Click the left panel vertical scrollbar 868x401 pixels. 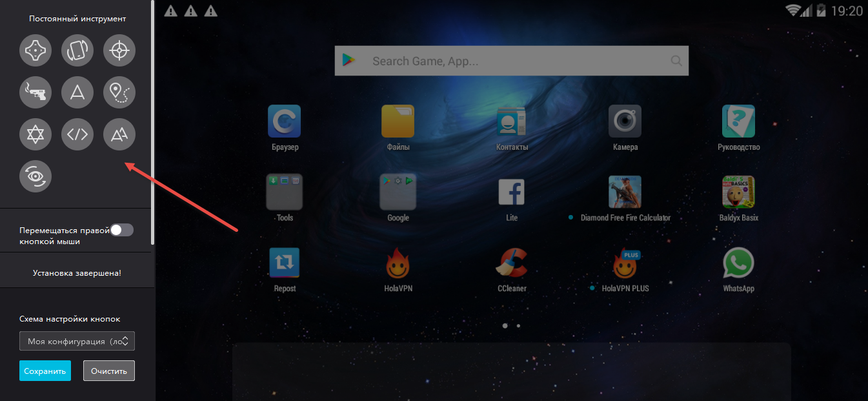click(x=152, y=123)
